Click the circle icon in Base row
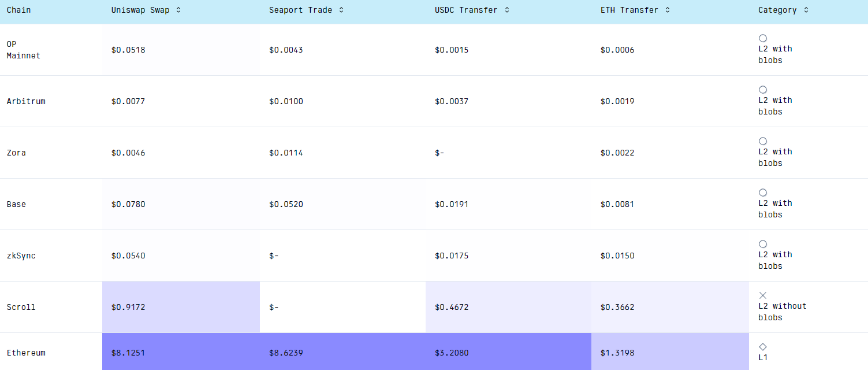 pyautogui.click(x=762, y=193)
